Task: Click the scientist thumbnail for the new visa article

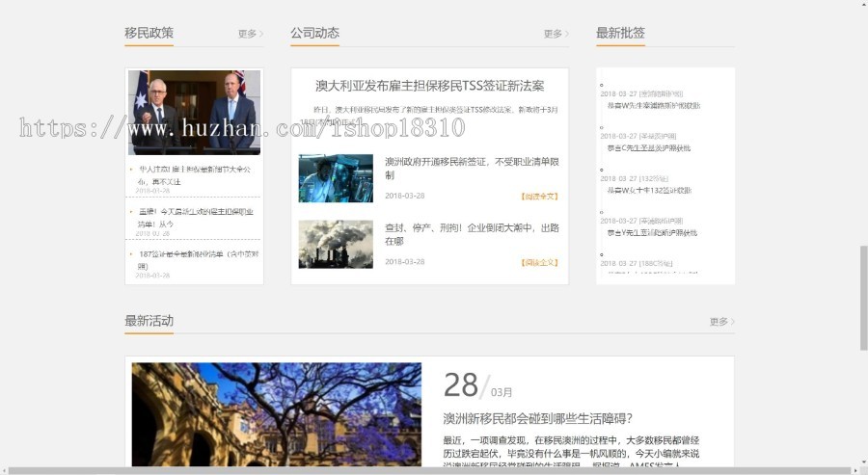Action: 335,178
